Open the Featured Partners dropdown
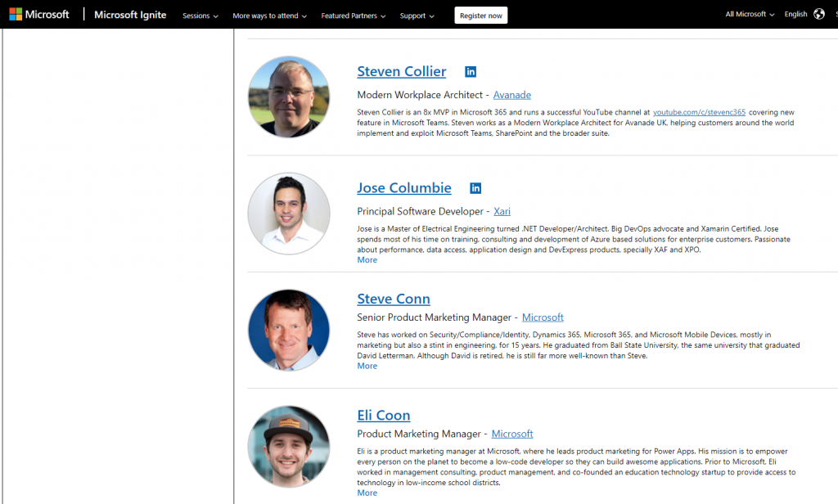 (354, 16)
